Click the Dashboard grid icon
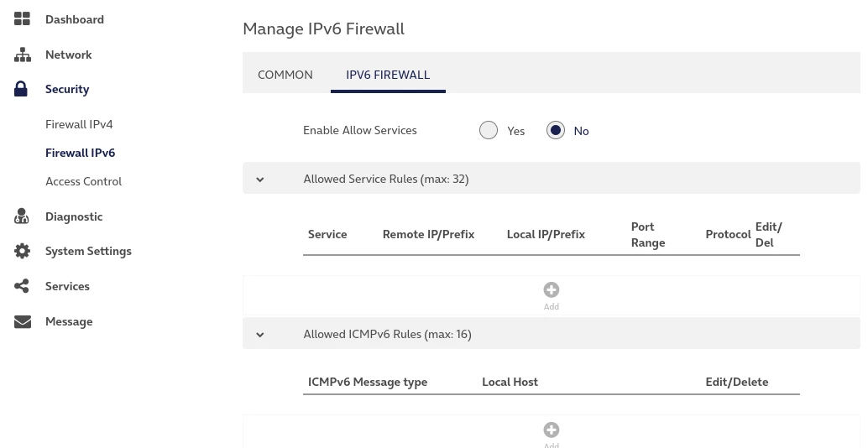The width and height of the screenshot is (868, 448). (23, 19)
